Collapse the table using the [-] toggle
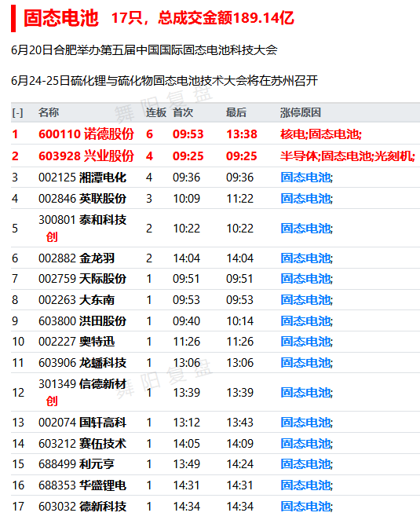Screen dimensions: 420x520 [x=17, y=113]
